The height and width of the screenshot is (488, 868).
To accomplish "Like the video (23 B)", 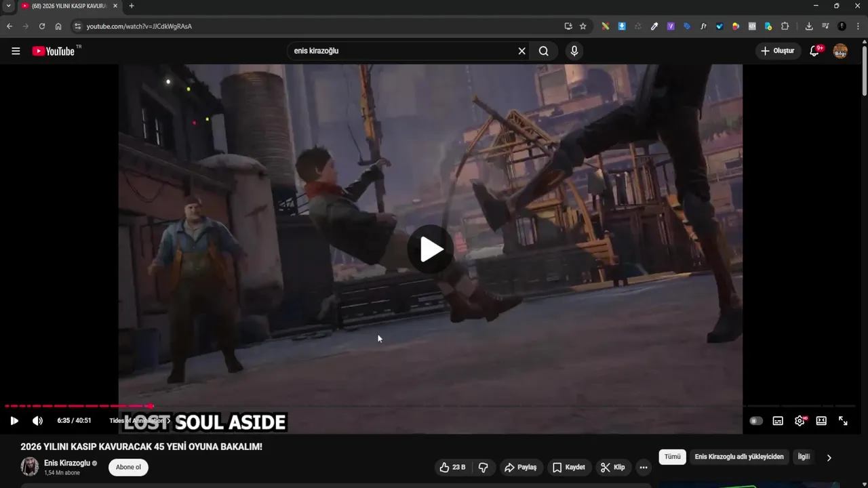I will click(452, 467).
